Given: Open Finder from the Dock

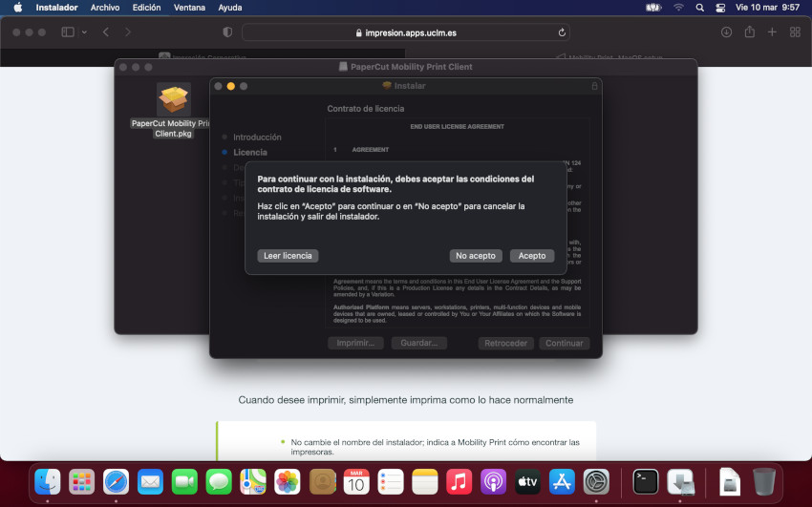Looking at the screenshot, I should point(48,482).
